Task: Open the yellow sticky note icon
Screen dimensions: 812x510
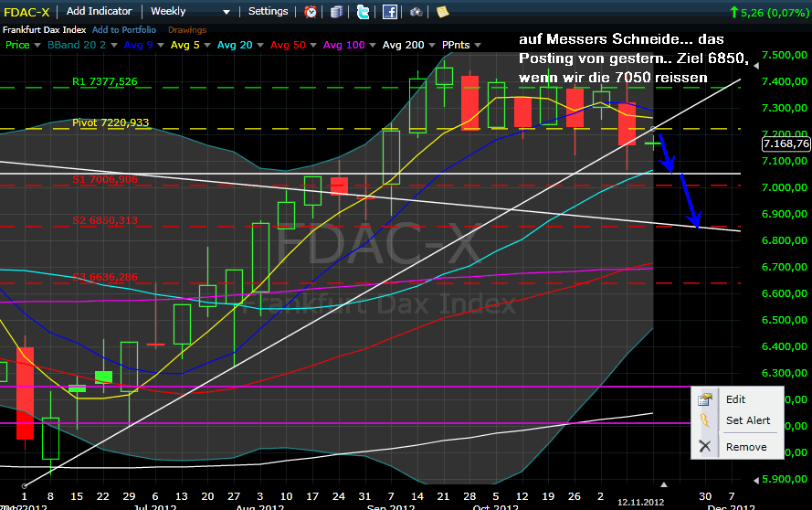Action: pos(442,11)
